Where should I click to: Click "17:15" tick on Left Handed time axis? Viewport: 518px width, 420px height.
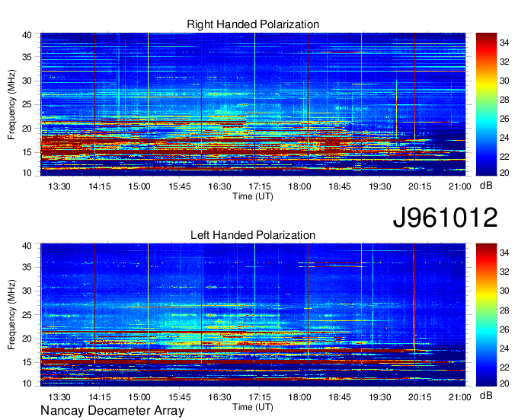(x=260, y=397)
